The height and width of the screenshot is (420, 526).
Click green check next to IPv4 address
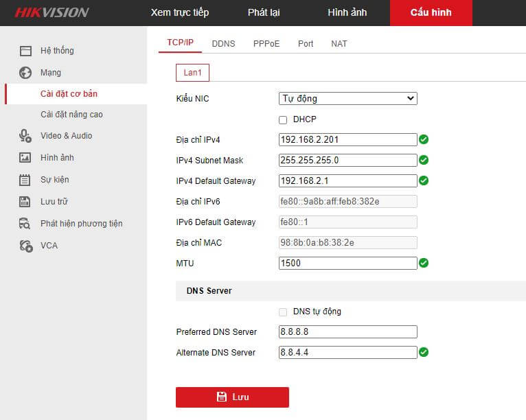click(424, 139)
